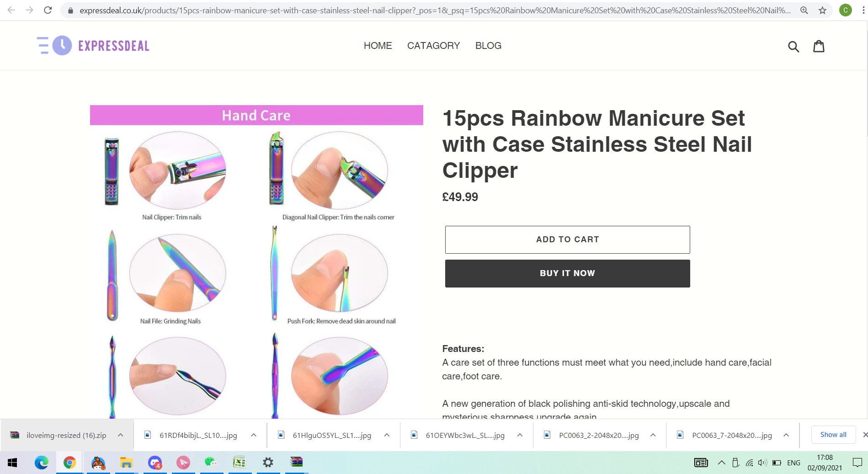Viewport: 868px width, 474px height.
Task: Open the site search magnifier icon
Action: click(x=793, y=46)
